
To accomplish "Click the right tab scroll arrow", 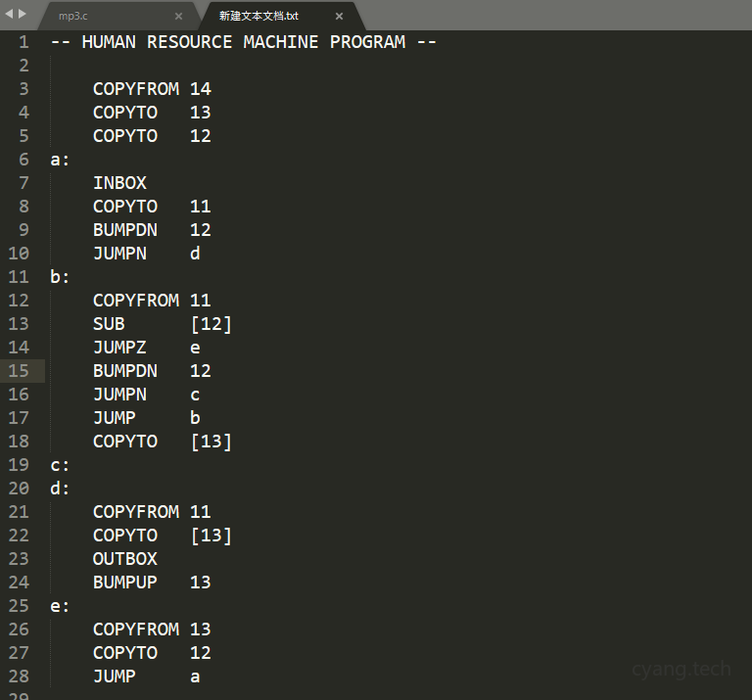I will [x=23, y=14].
